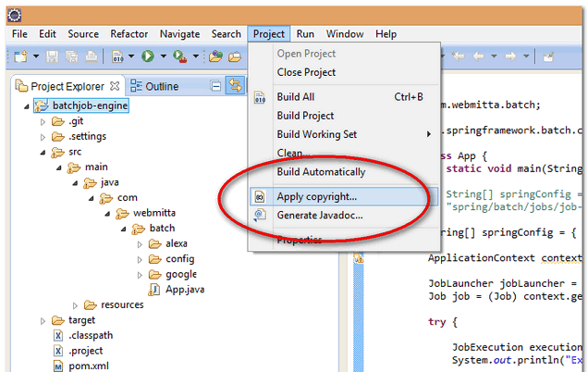Click the Back navigation arrow icon
Viewport: 588px width, 372px height.
(478, 56)
